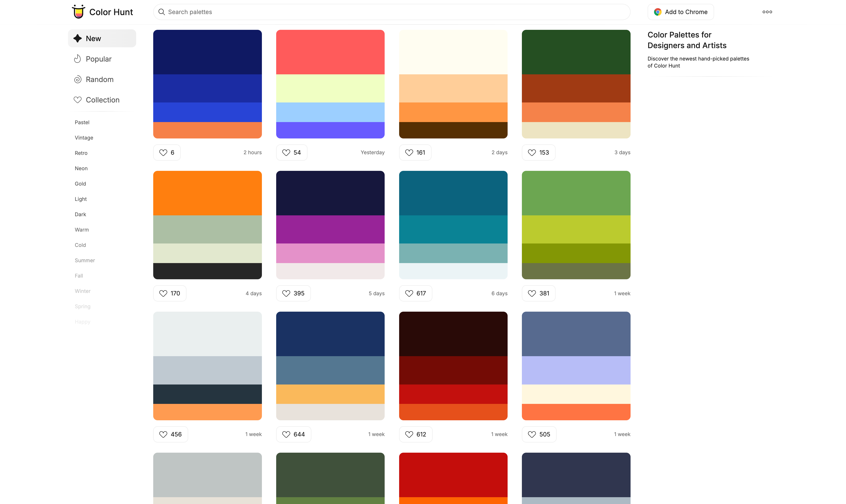This screenshot has width=846, height=504.
Task: Focus the Search palettes input field
Action: pos(391,12)
